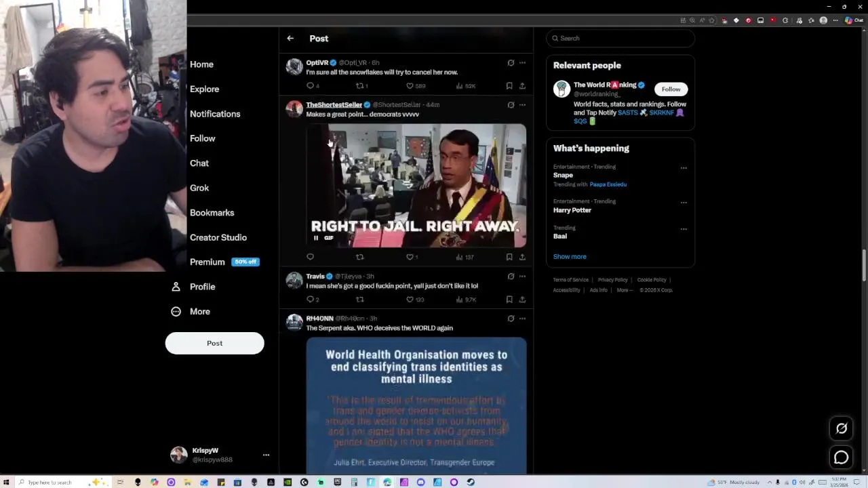The height and width of the screenshot is (488, 868).
Task: Repost TheShortestSeller's post
Action: point(360,257)
